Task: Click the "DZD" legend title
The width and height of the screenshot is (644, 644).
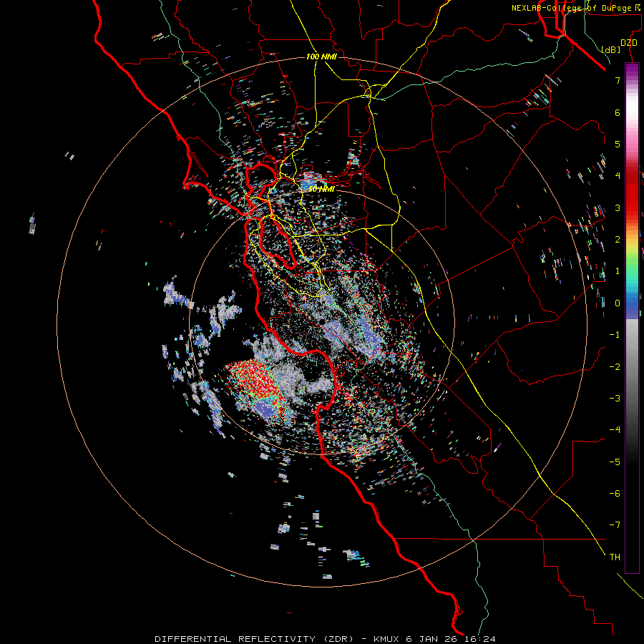Action: pyautogui.click(x=629, y=43)
